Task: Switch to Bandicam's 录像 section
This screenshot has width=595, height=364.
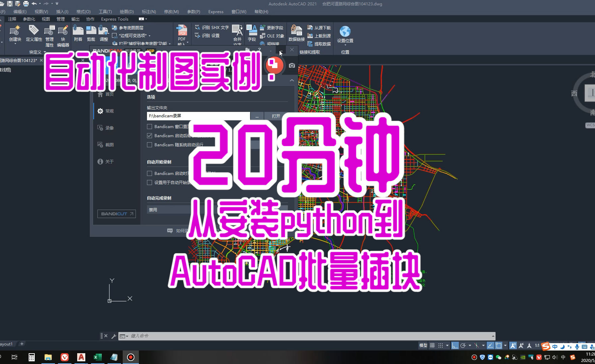Action: 110,128
